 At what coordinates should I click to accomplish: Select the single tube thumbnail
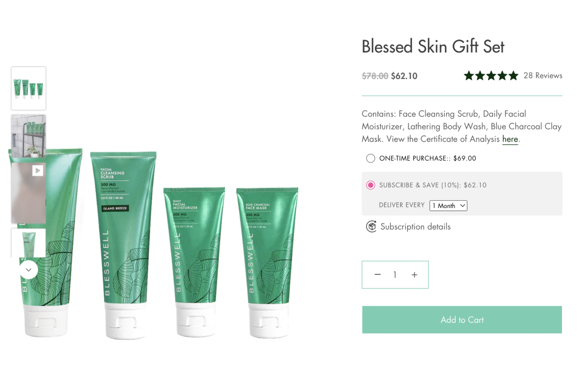pos(28,243)
